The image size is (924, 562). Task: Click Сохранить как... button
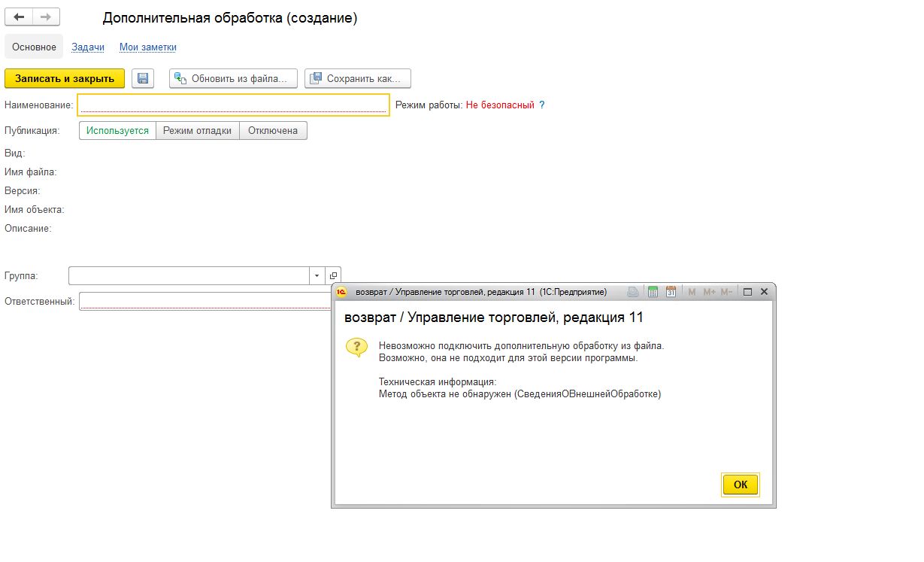point(358,78)
